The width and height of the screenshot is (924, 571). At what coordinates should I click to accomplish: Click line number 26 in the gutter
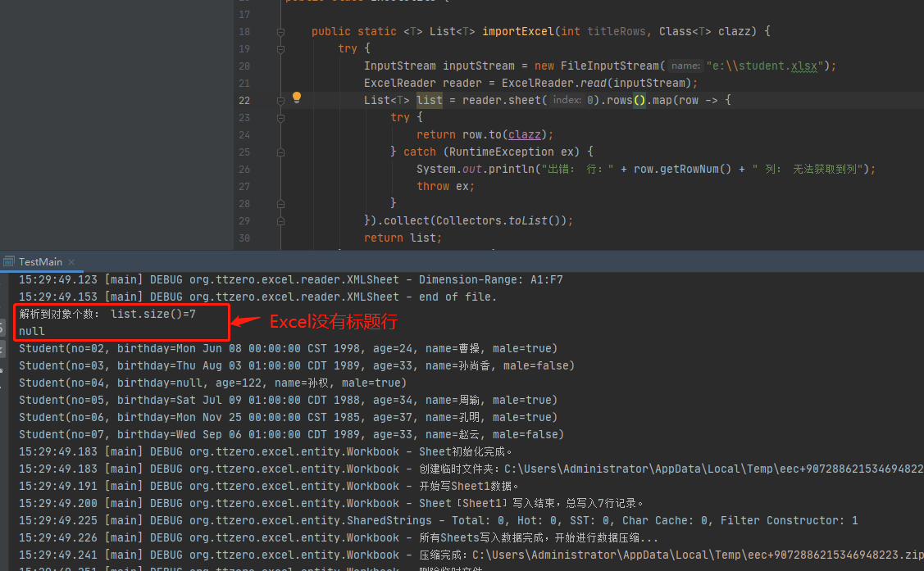pos(244,170)
